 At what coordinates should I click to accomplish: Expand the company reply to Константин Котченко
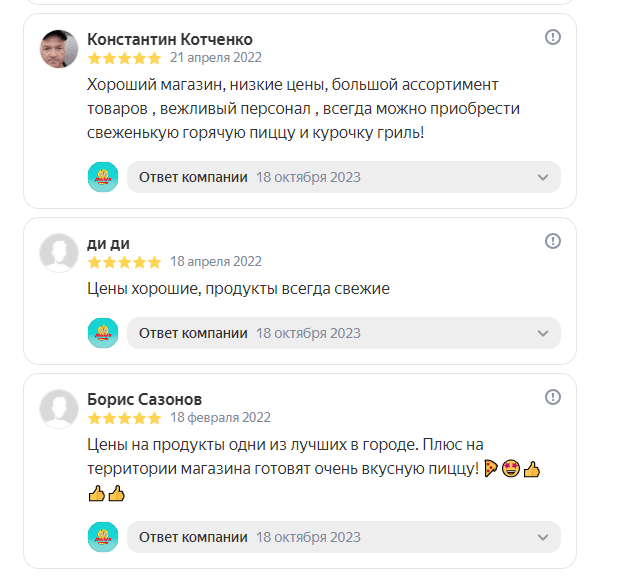tap(543, 177)
